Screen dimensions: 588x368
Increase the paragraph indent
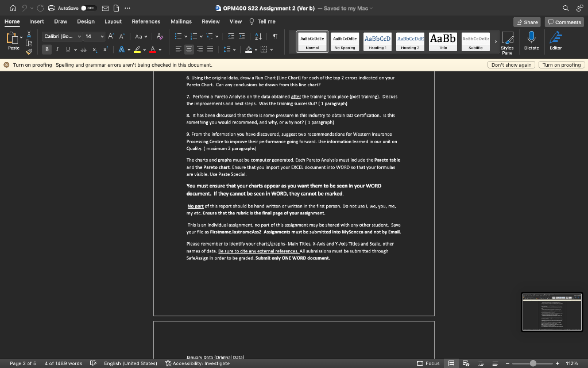[x=242, y=36]
